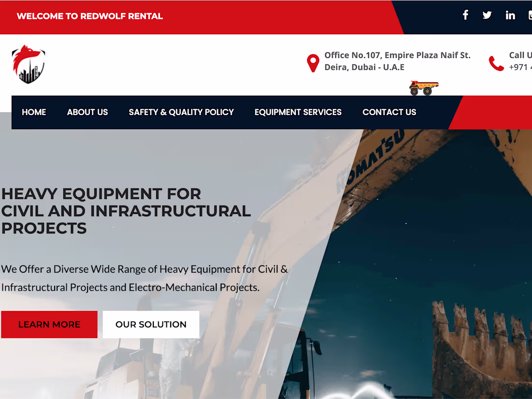Image resolution: width=532 pixels, height=399 pixels.
Task: Click the red LEARN MORE button
Action: [49, 325]
